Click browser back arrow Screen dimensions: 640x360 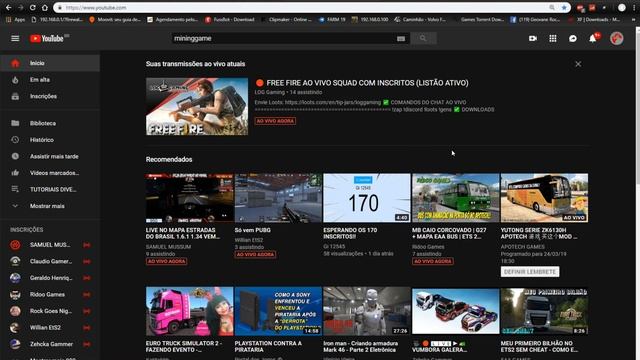[8, 8]
